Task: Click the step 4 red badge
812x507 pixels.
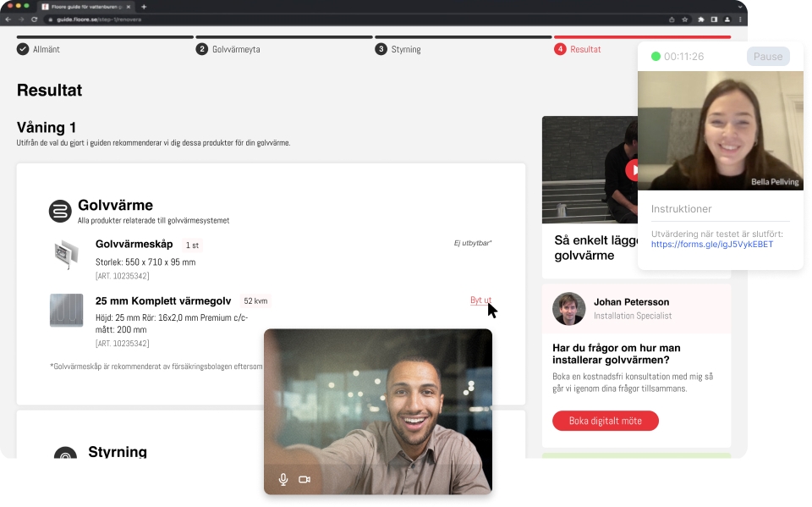Action: tap(560, 49)
